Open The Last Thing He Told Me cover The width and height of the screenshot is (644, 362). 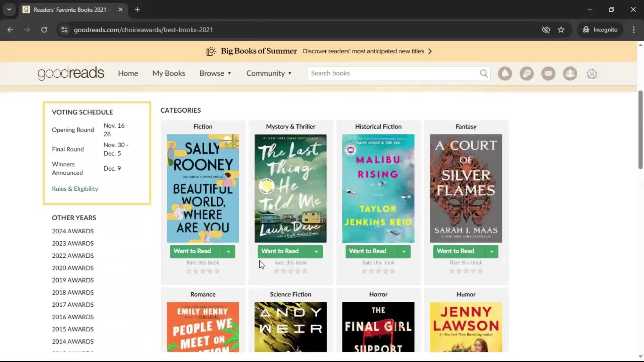(x=290, y=188)
